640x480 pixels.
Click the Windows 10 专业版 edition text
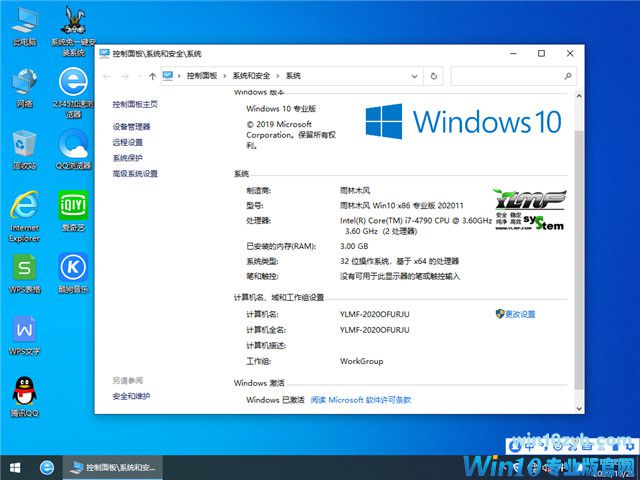coord(281,109)
